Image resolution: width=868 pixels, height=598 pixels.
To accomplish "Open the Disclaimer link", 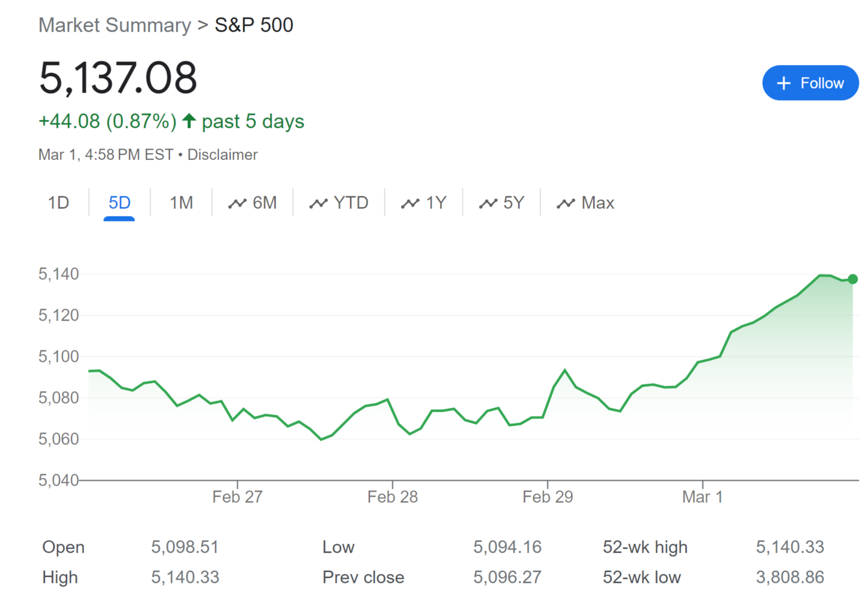I will [x=222, y=155].
